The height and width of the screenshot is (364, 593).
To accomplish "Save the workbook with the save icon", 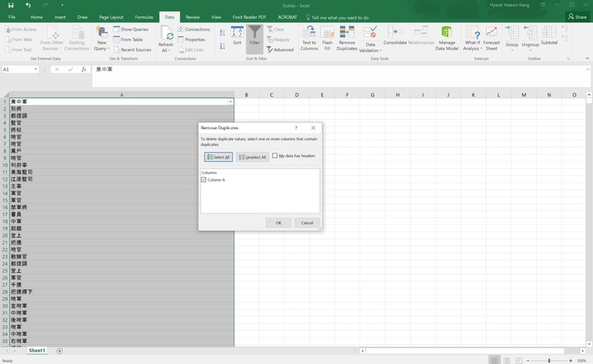I will pyautogui.click(x=10, y=5).
